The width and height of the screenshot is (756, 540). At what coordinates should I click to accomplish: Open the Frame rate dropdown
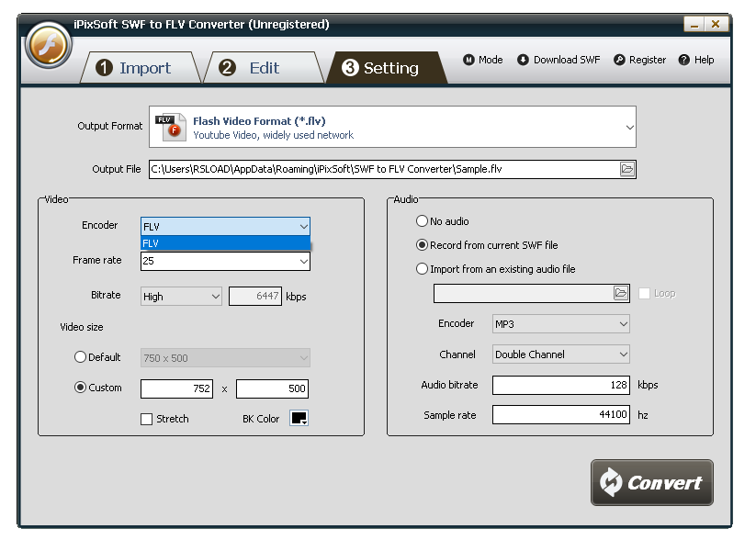coord(225,262)
